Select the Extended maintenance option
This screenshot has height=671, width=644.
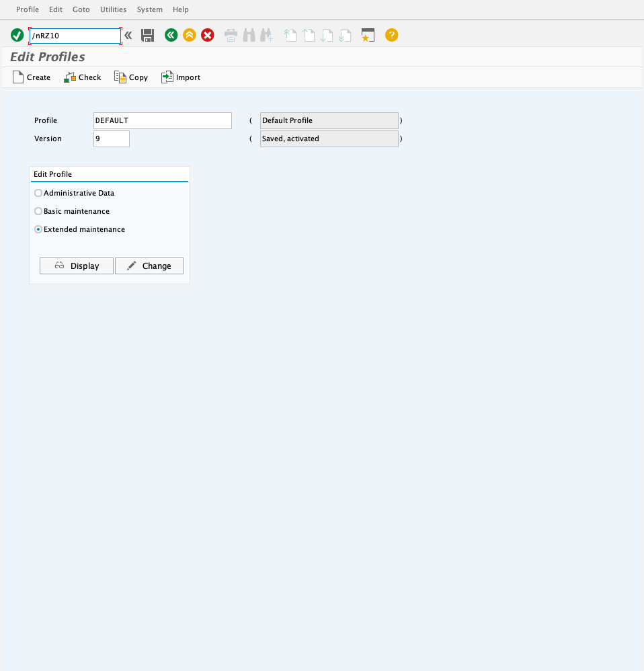tap(38, 229)
